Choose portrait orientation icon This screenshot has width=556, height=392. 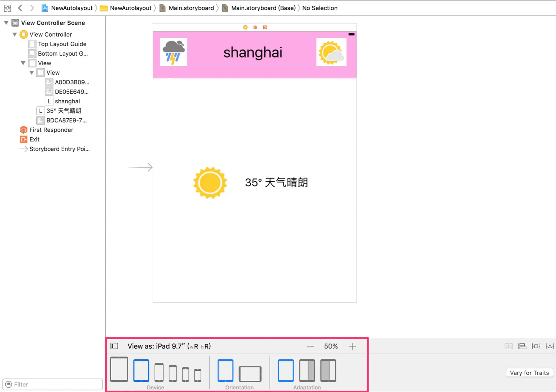click(x=225, y=370)
